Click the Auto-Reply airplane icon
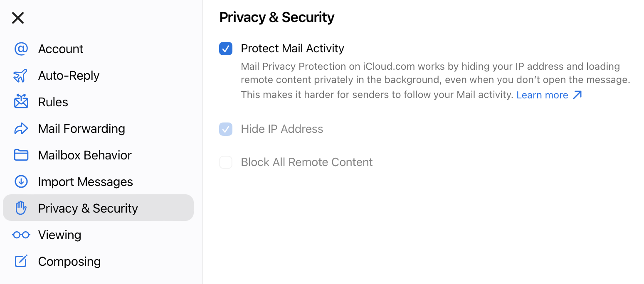The height and width of the screenshot is (284, 644). [x=20, y=76]
